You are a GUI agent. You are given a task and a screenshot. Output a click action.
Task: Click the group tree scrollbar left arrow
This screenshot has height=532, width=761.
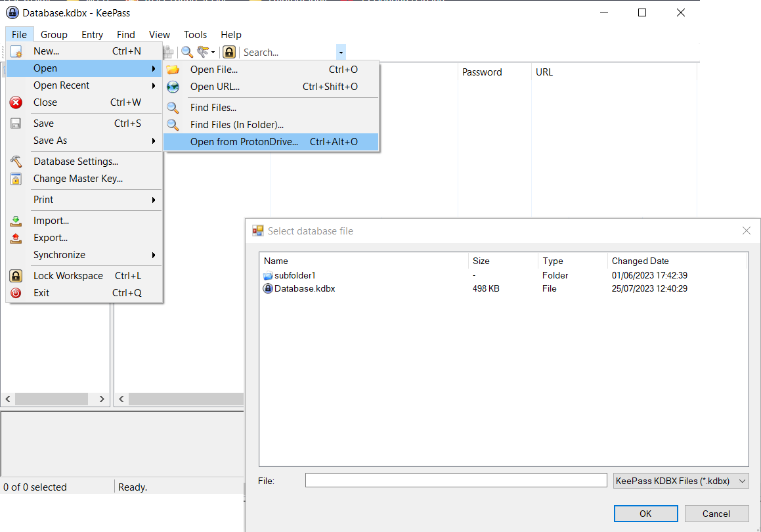tap(8, 399)
